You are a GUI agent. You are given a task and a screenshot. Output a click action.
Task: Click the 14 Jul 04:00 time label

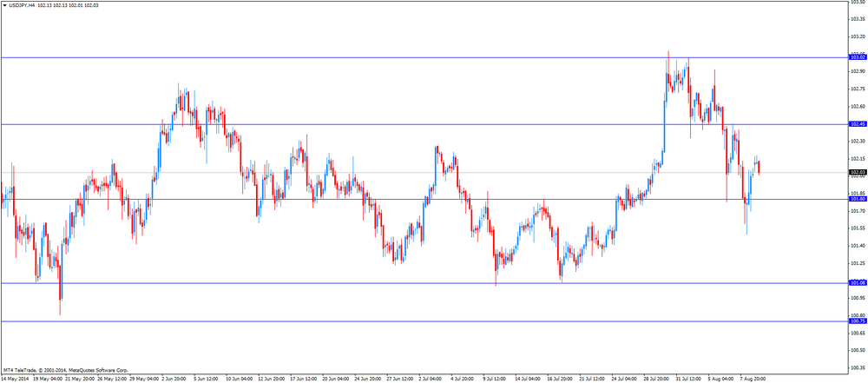tap(529, 380)
